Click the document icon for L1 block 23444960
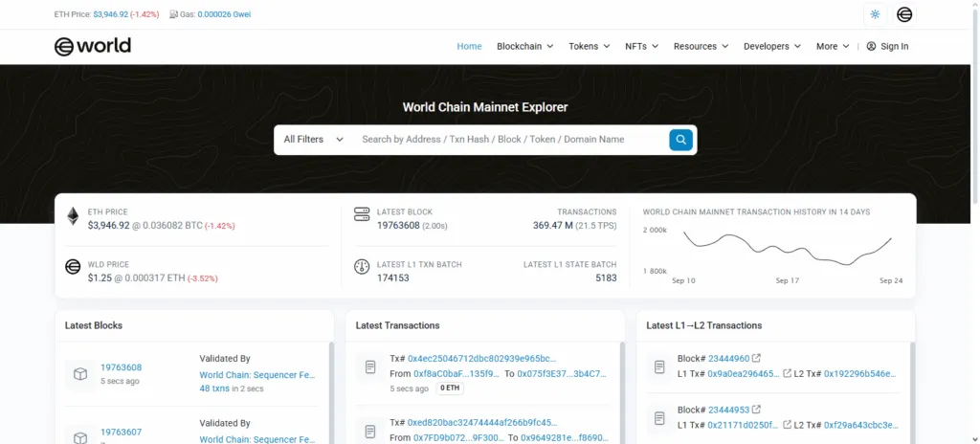Viewport: 980px width, 444px height. tap(659, 367)
